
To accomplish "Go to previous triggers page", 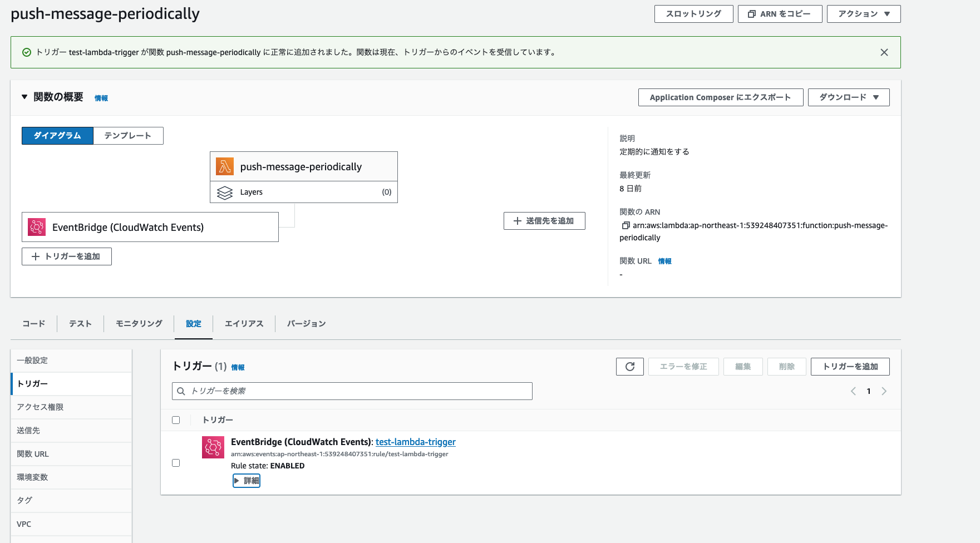I will tap(853, 391).
